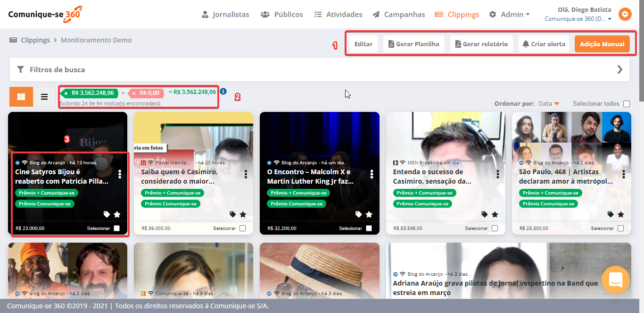Click the Criar alerta button
Image resolution: width=644 pixels, height=313 pixels.
(x=544, y=44)
